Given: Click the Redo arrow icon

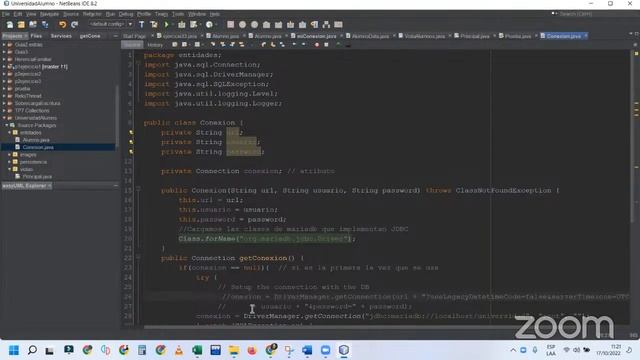Looking at the screenshot, I should [x=74, y=25].
